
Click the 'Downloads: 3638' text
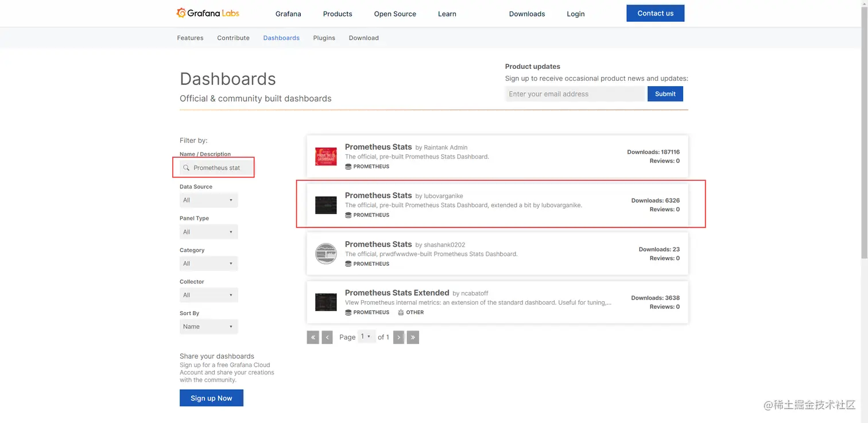(x=656, y=298)
